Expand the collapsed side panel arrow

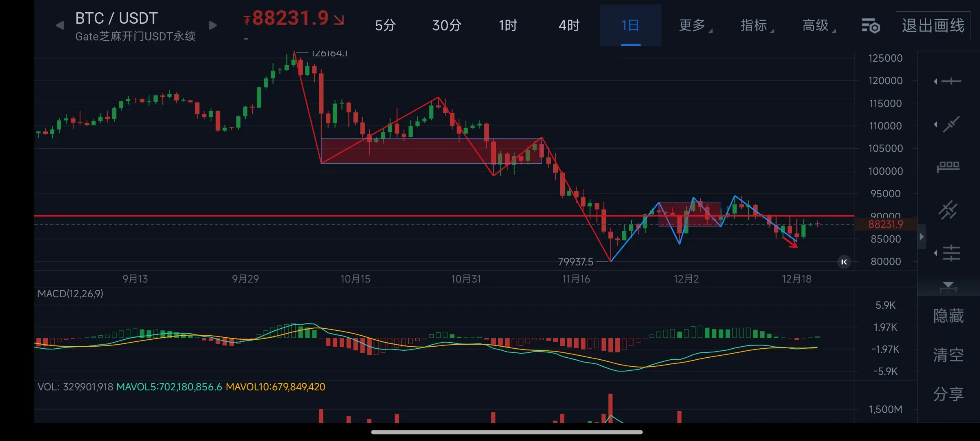pos(922,236)
